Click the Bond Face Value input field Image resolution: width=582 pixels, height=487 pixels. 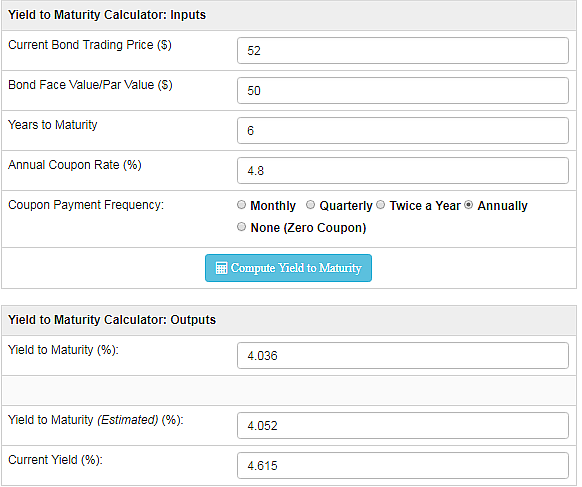pos(403,91)
